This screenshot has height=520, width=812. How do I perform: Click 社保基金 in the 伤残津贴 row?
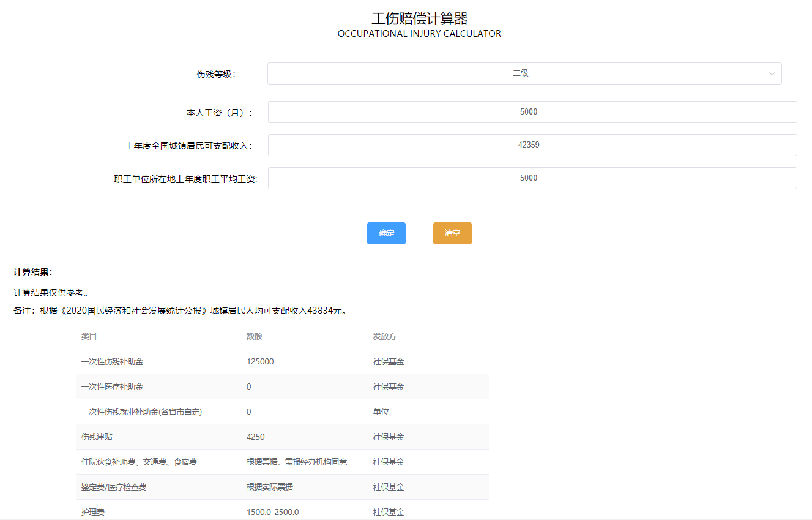(x=389, y=437)
